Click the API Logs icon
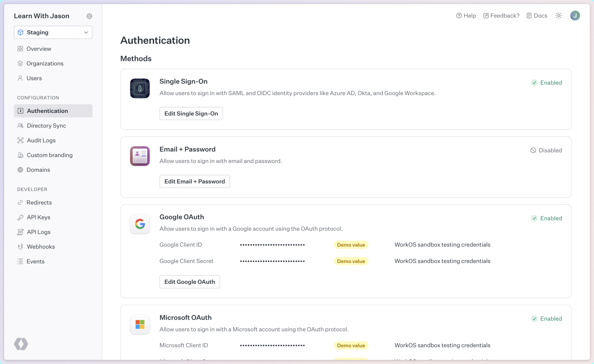This screenshot has height=364, width=594. click(x=20, y=232)
